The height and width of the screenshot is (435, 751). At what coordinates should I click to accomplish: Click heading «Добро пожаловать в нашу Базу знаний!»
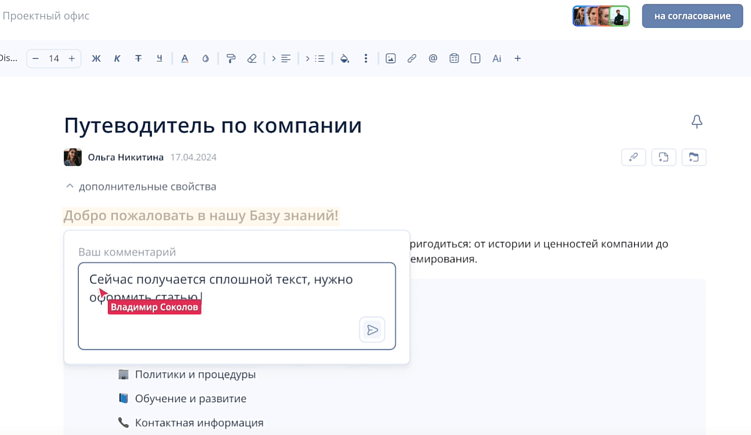click(x=201, y=216)
